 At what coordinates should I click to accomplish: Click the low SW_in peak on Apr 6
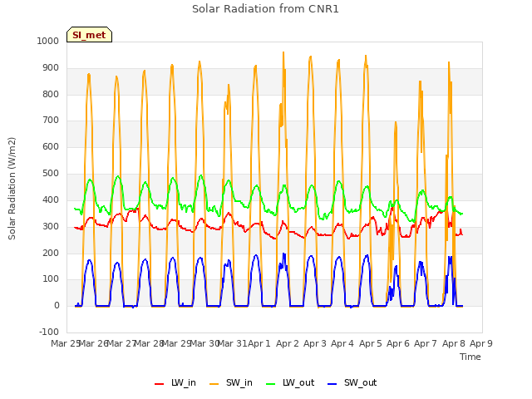click(x=396, y=122)
